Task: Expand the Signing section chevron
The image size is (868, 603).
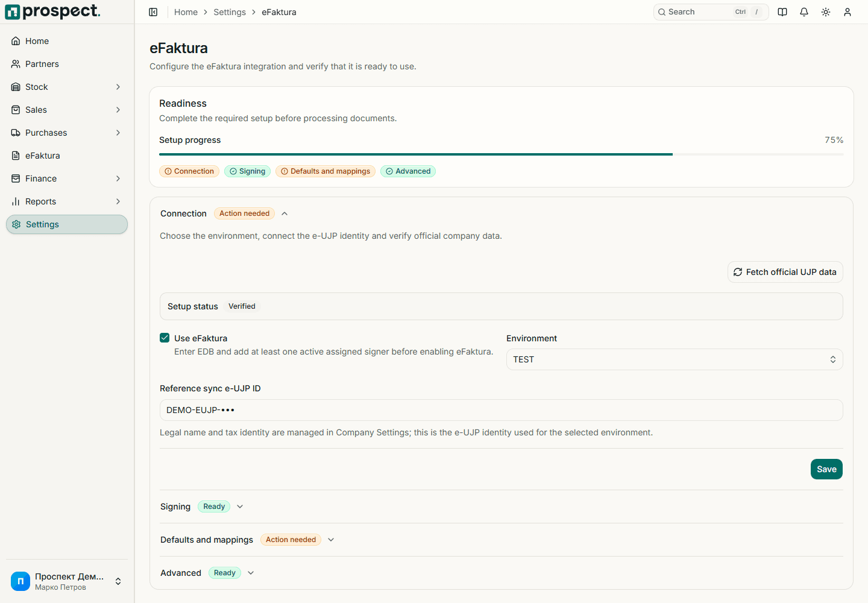Action: tap(240, 507)
